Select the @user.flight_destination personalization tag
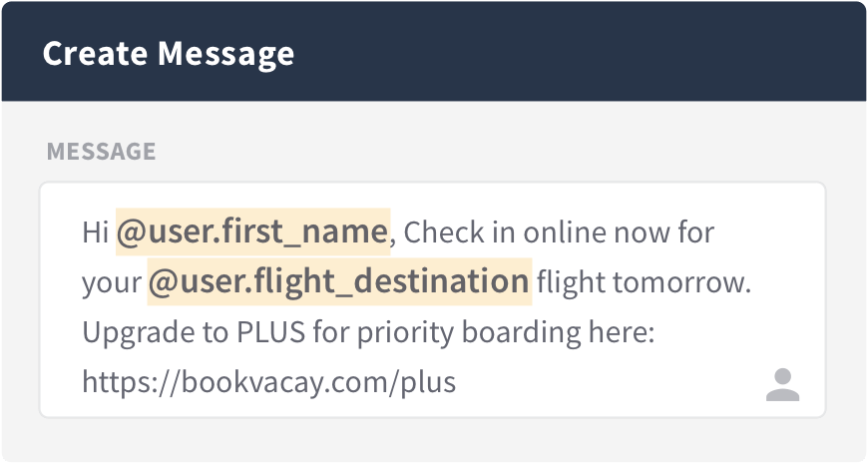 (x=339, y=281)
